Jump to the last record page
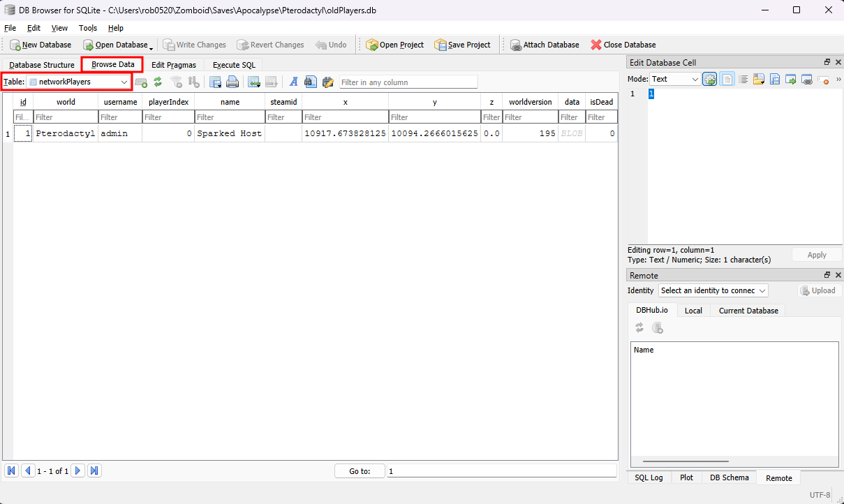The image size is (844, 504). [x=95, y=470]
